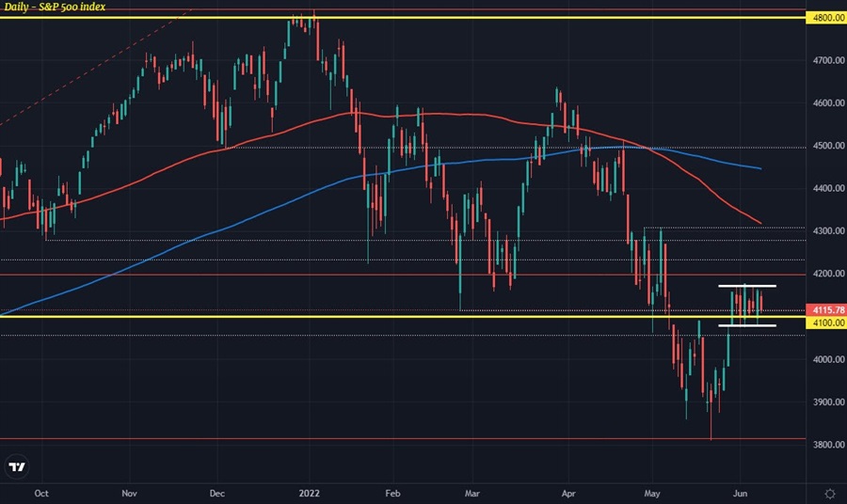The width and height of the screenshot is (847, 504).
Task: Click the Mar label on time axis
Action: [472, 494]
